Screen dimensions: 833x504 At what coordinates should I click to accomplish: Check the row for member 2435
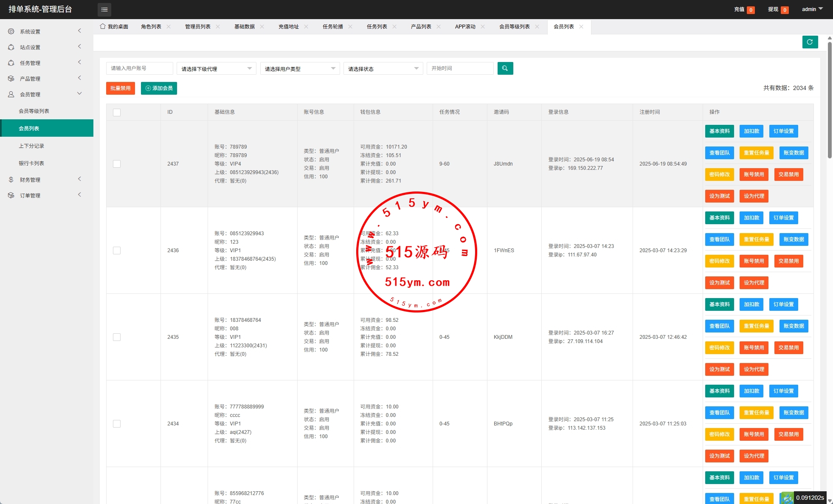[x=117, y=337]
